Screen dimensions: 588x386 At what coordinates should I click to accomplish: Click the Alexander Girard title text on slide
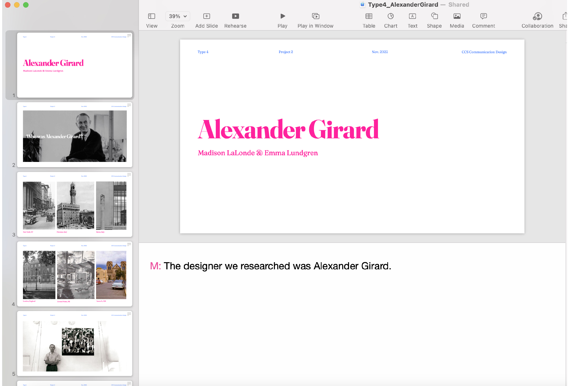(288, 129)
